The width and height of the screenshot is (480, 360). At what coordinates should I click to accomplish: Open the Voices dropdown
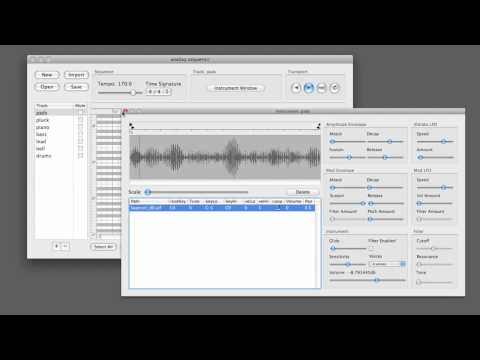pos(387,264)
